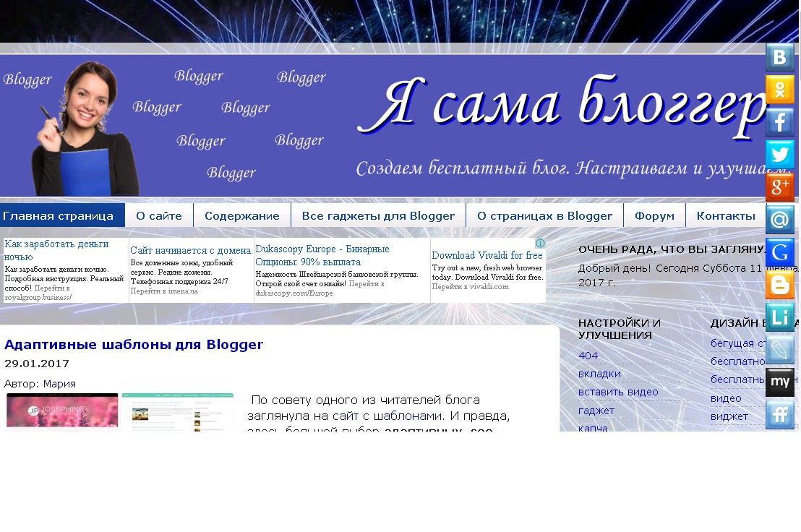The image size is (801, 532).
Task: Share to My World 'my' icon
Action: point(779,382)
